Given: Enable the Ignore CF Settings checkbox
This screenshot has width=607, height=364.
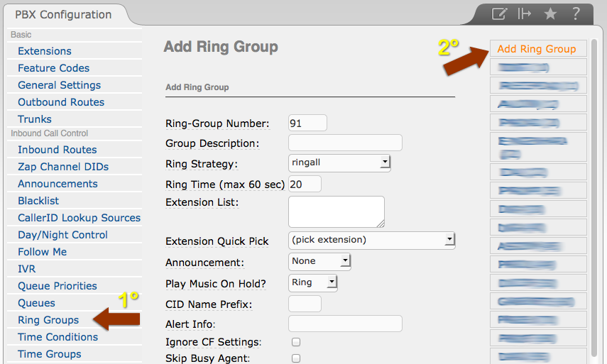Looking at the screenshot, I should click(296, 342).
